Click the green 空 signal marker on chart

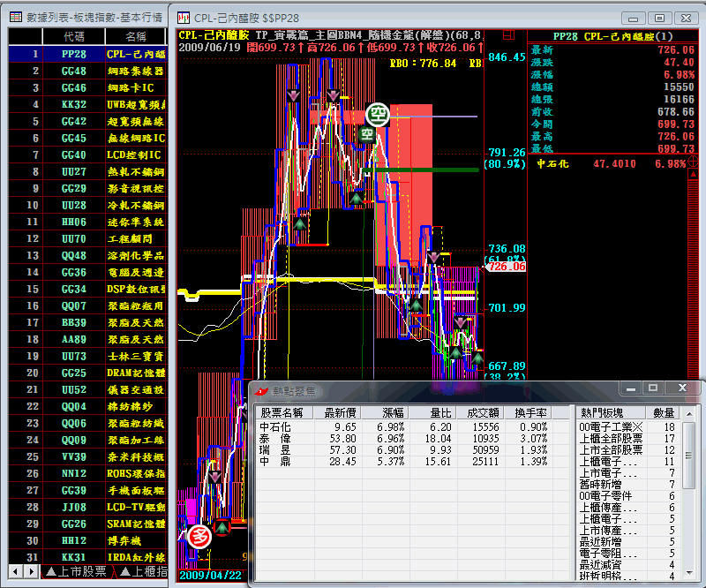pyautogui.click(x=379, y=114)
